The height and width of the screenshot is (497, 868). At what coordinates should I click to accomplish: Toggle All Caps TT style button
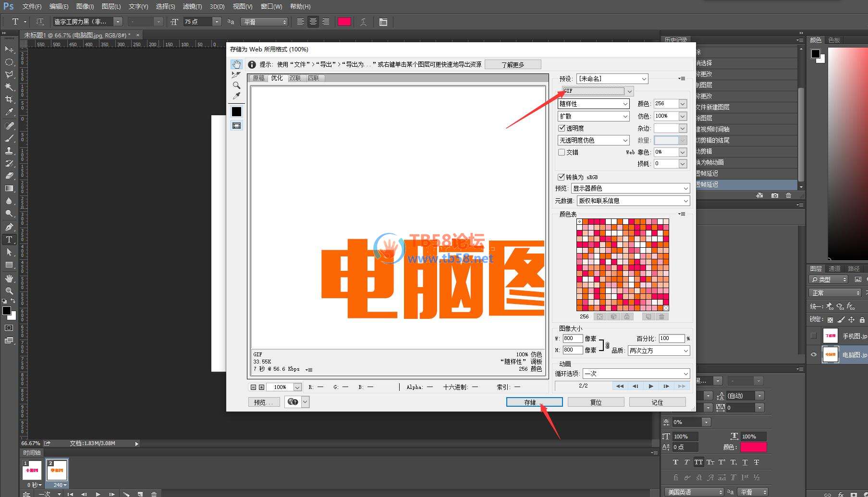[x=698, y=462]
